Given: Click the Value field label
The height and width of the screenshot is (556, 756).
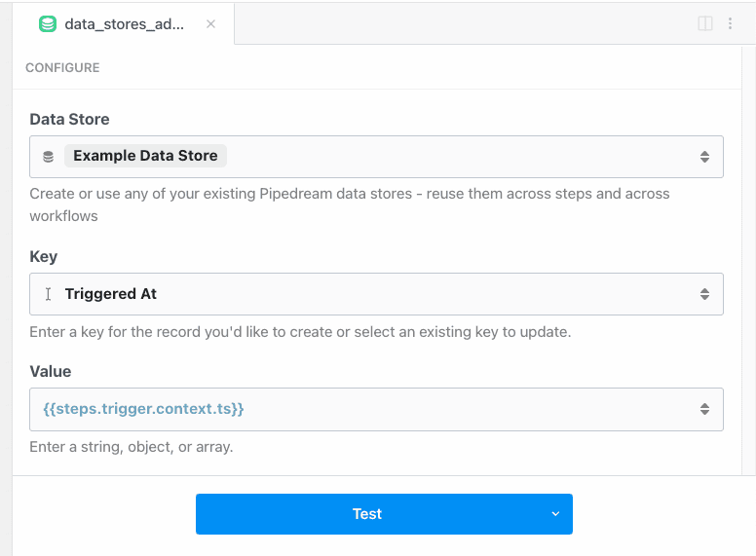Looking at the screenshot, I should pos(51,371).
